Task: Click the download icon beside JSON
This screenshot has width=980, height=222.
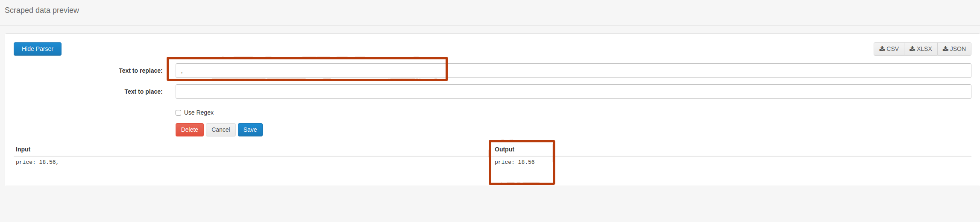Action: pyautogui.click(x=945, y=49)
